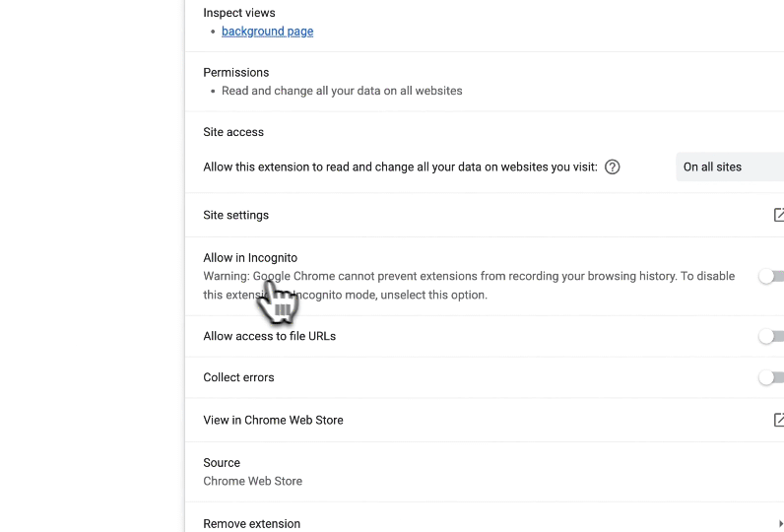Click the Chrome Web Store open-in-new icon
The image size is (784, 532).
coord(779,420)
